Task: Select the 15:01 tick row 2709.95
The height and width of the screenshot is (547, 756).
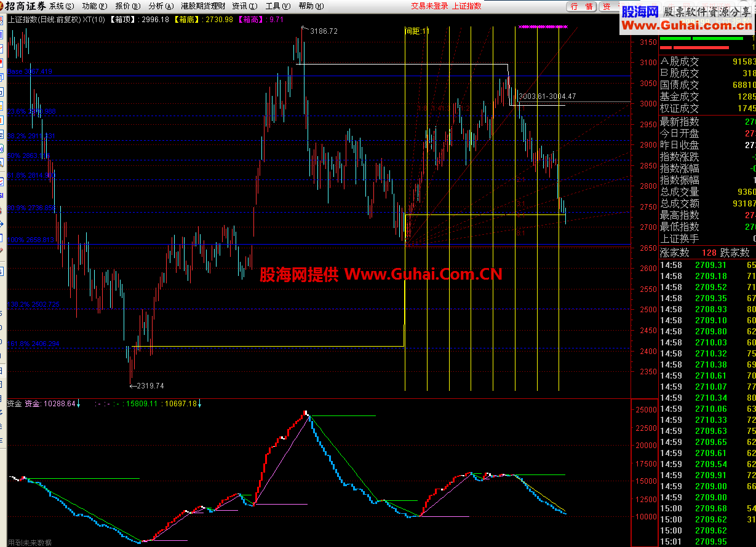Action: (x=707, y=541)
